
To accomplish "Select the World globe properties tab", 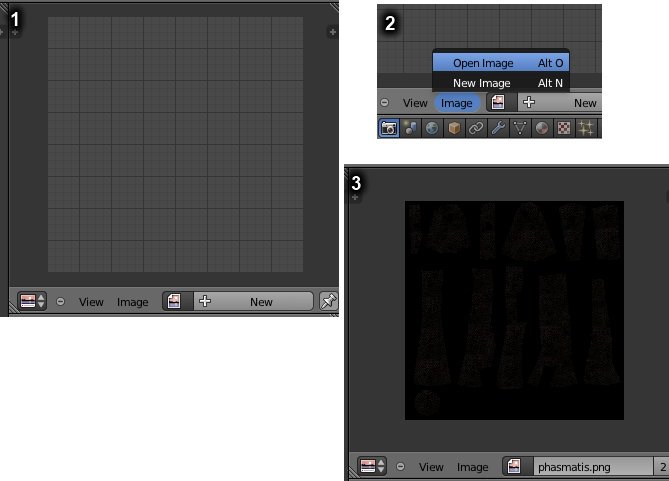I will point(432,128).
